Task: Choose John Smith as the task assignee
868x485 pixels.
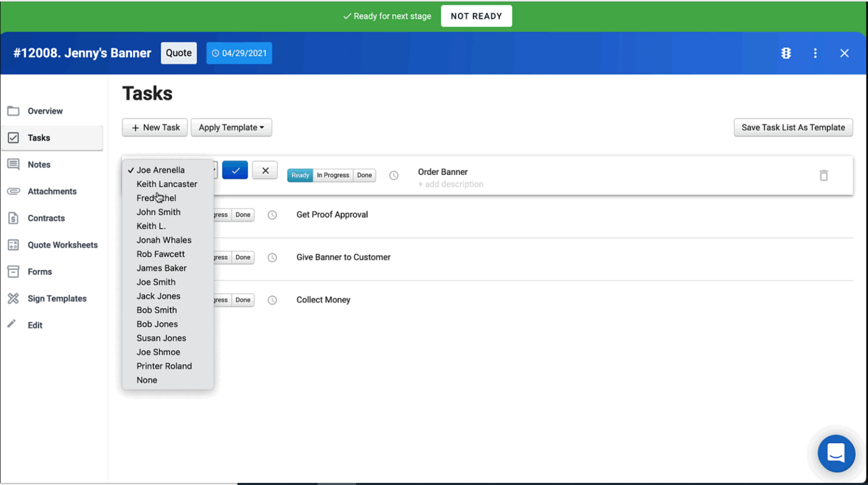Action: click(x=158, y=211)
